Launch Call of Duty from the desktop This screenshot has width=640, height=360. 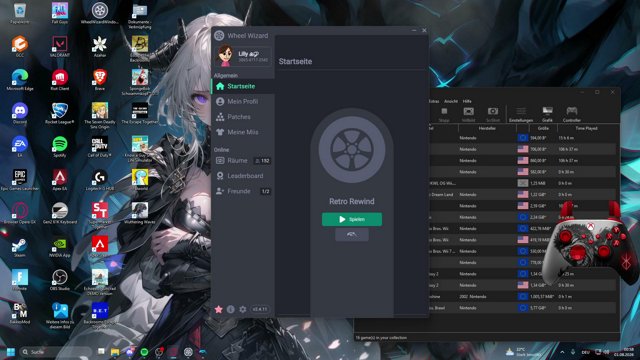100,147
